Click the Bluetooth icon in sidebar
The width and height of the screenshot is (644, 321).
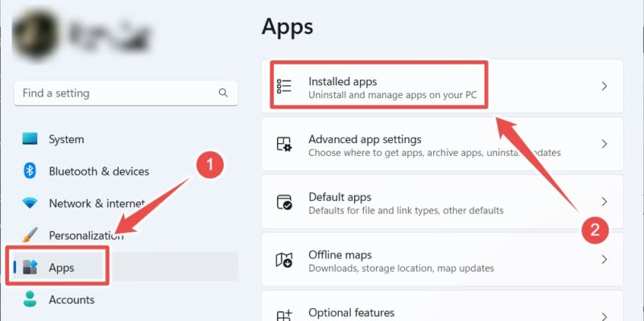click(30, 171)
